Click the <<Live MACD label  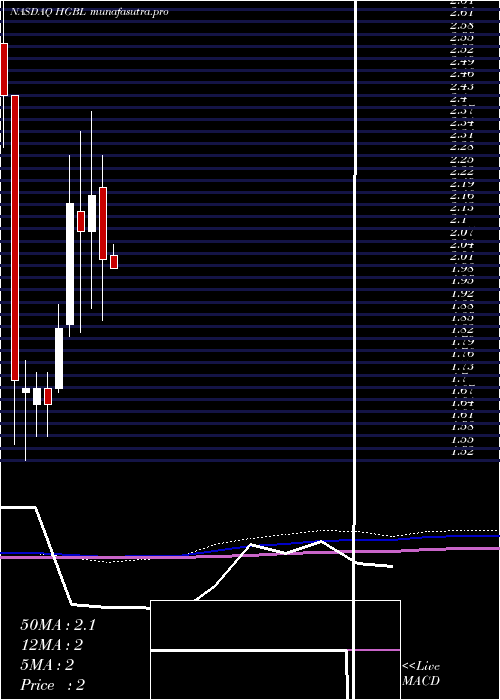point(421,673)
